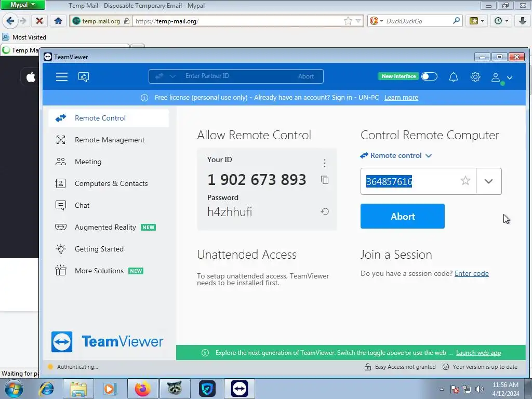Click the Launch web app link

pos(478,353)
